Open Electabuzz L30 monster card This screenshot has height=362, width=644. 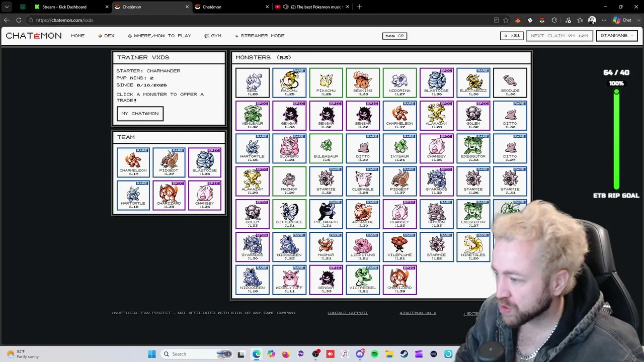473,82
